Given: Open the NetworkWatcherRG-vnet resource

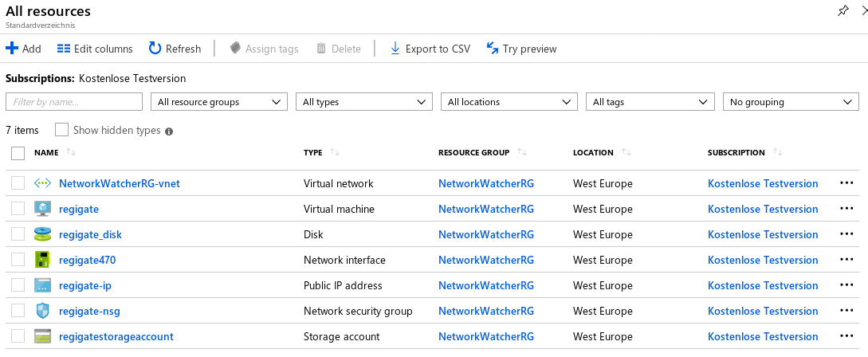Looking at the screenshot, I should [120, 183].
